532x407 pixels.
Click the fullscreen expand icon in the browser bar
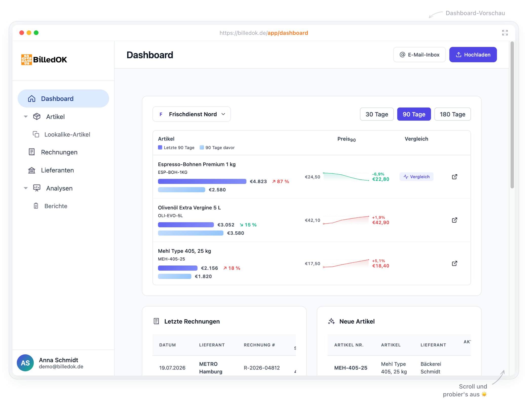pyautogui.click(x=505, y=33)
